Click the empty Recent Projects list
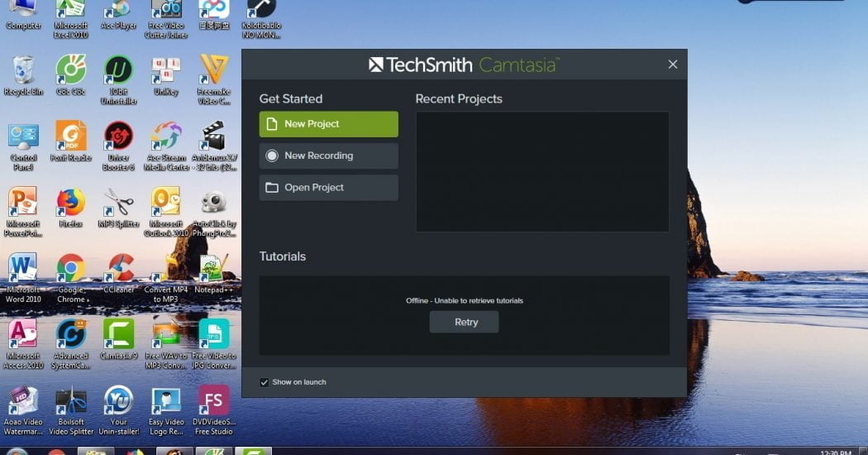868x455 pixels. tap(542, 172)
